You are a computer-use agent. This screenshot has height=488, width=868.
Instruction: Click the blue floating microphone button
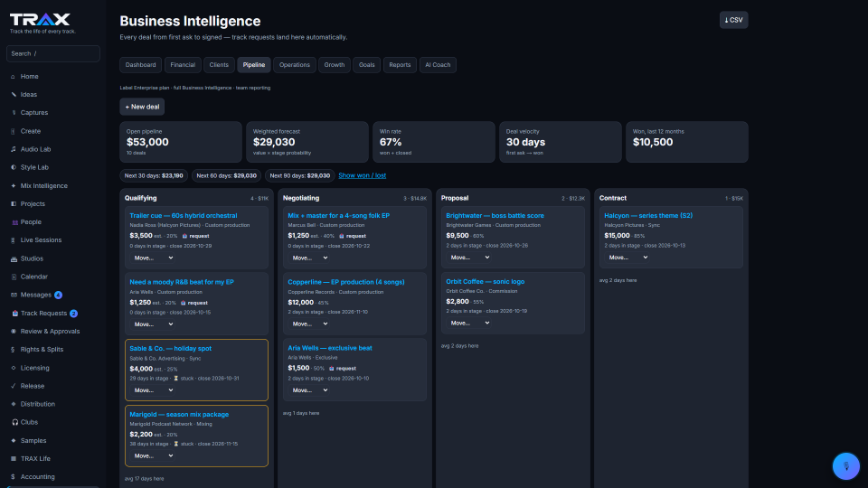click(846, 466)
